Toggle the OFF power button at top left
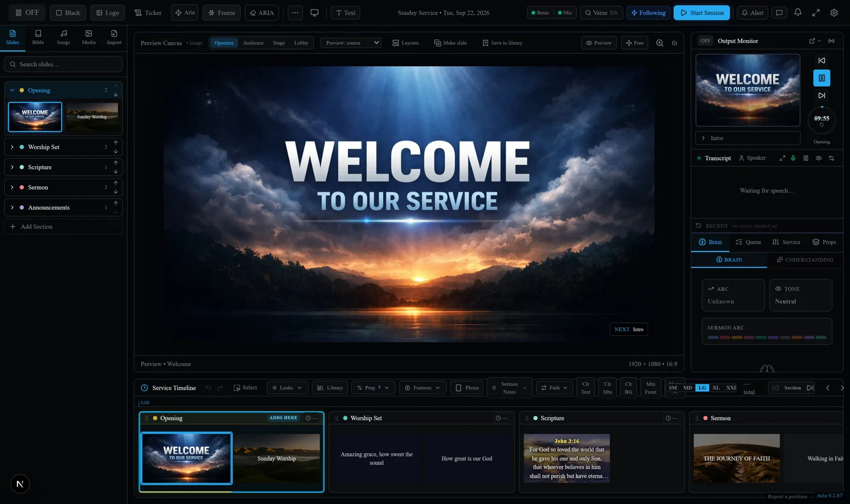This screenshot has height=504, width=850. click(27, 12)
